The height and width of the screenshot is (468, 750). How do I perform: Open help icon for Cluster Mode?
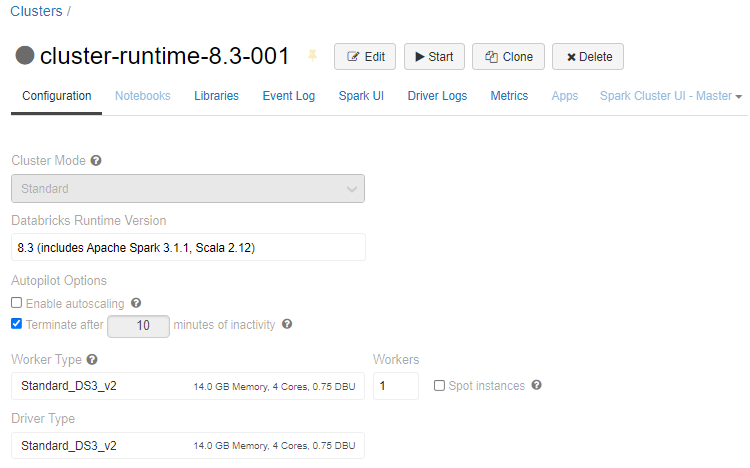96,160
